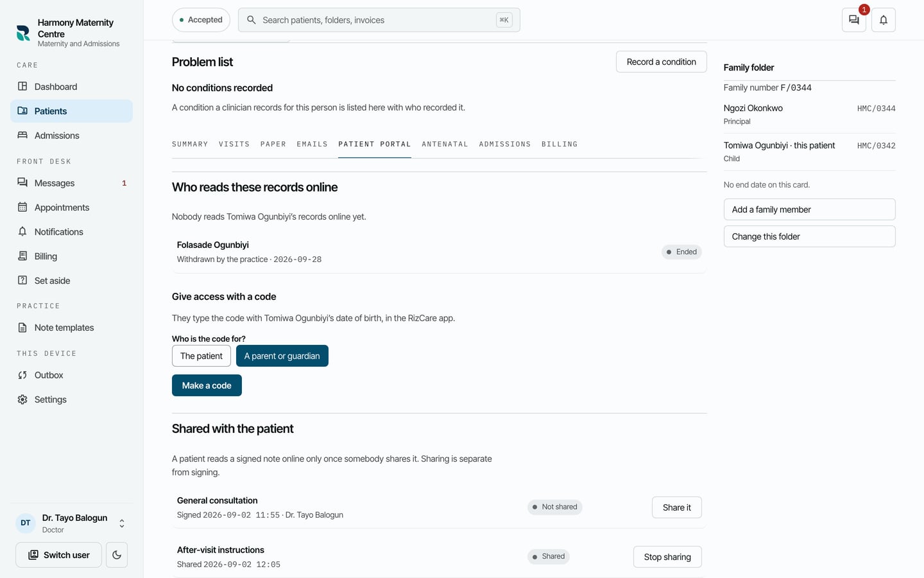
Task: Open Dashboard from the sidebar
Action: click(x=71, y=87)
